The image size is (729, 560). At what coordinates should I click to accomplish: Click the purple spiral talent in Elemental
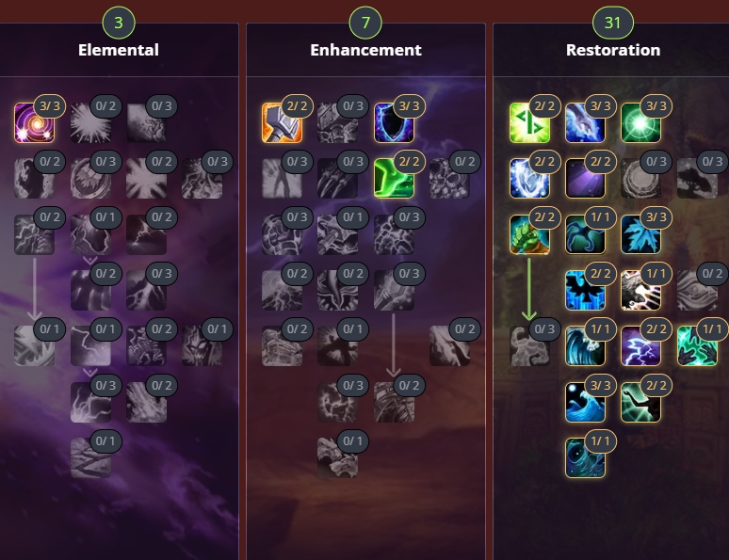click(x=35, y=122)
